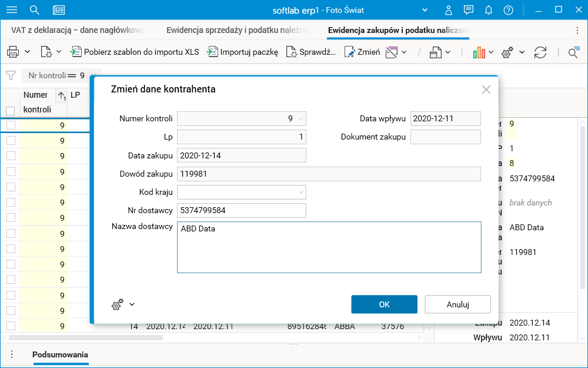Open the hamburger main menu
The image size is (588, 368).
[x=11, y=10]
